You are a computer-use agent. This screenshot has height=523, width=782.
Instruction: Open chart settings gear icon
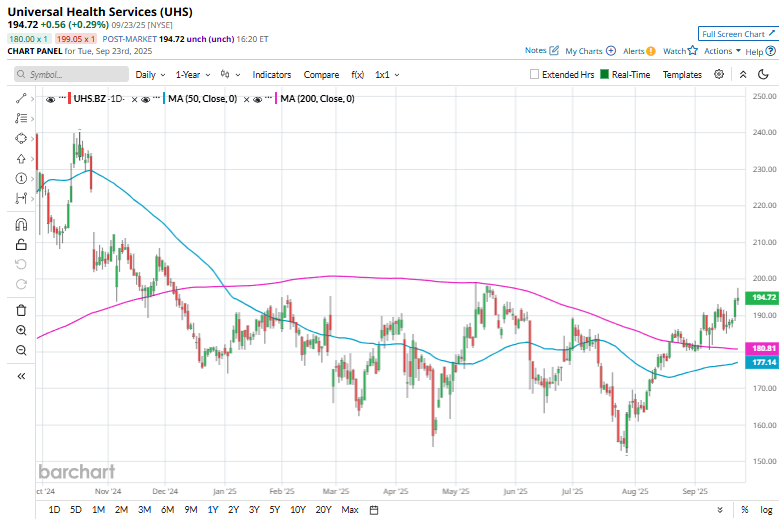(719, 74)
